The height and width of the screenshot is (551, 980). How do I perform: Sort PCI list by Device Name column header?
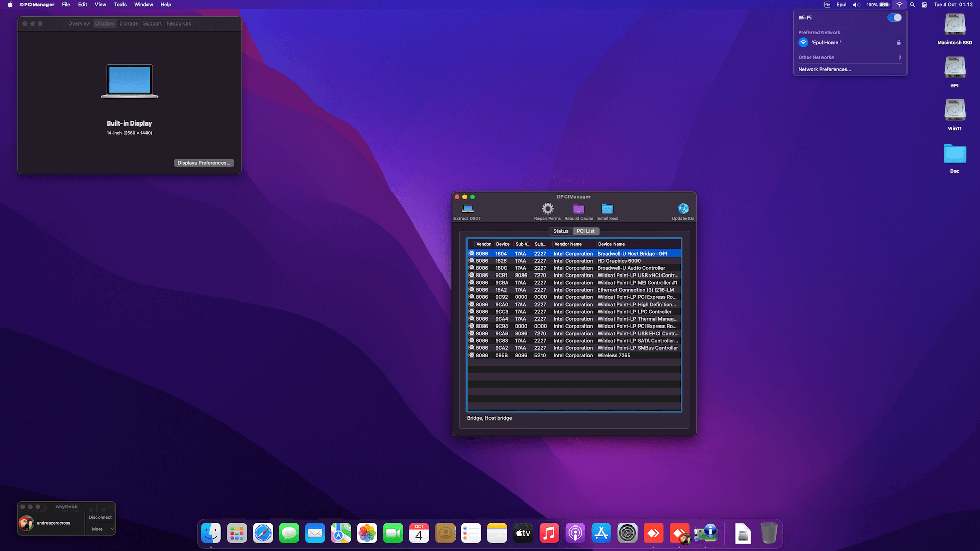tap(638, 244)
